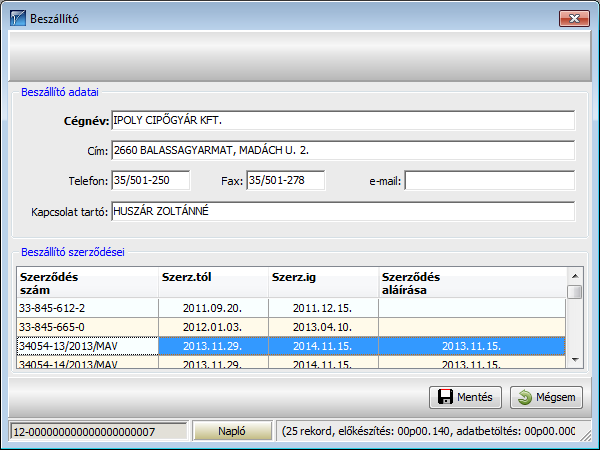
Task: Edit the Cégnév field
Action: pos(343,121)
